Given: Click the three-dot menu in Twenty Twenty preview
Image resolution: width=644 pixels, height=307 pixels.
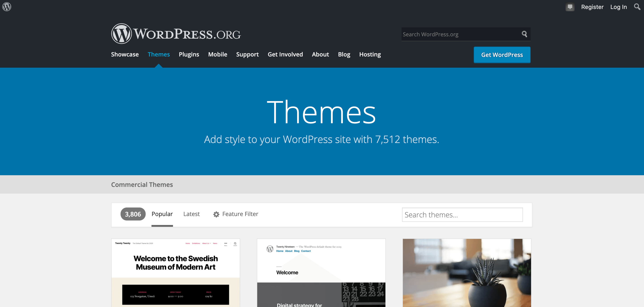Looking at the screenshot, I should click(x=225, y=243).
